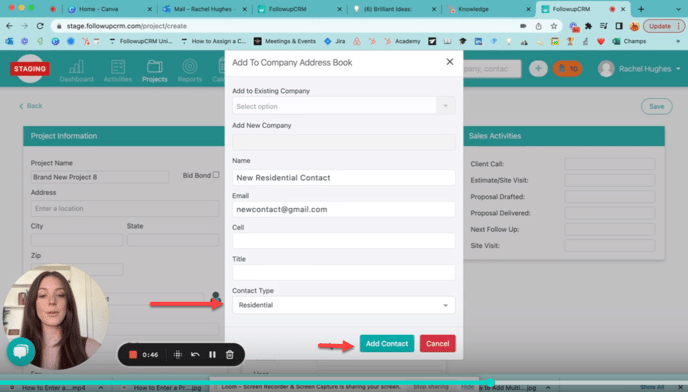Pause the Loom recording
Image resolution: width=688 pixels, height=392 pixels.
coord(212,354)
